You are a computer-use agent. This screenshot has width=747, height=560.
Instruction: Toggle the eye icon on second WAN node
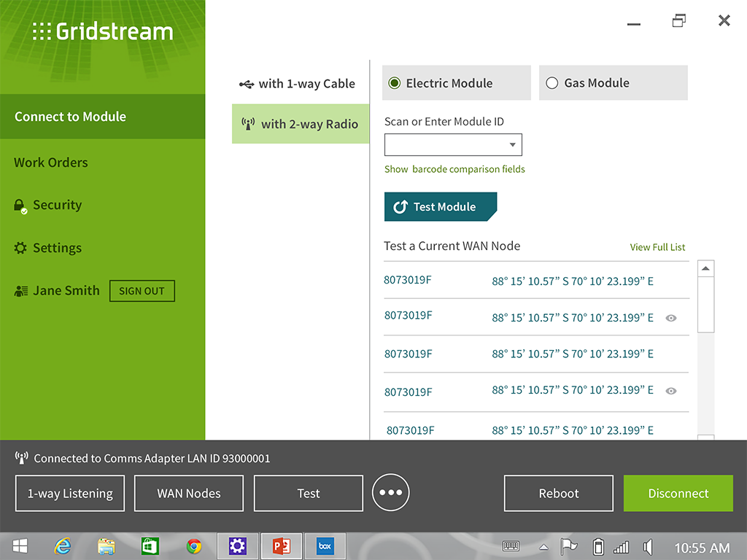671,318
